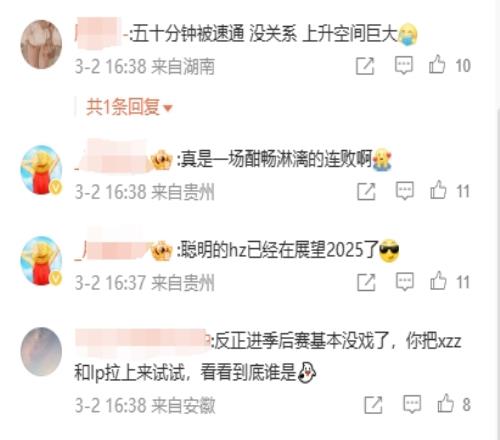Reply to the Anhui 季后赛 comment
The image size is (500, 440).
[412, 404]
